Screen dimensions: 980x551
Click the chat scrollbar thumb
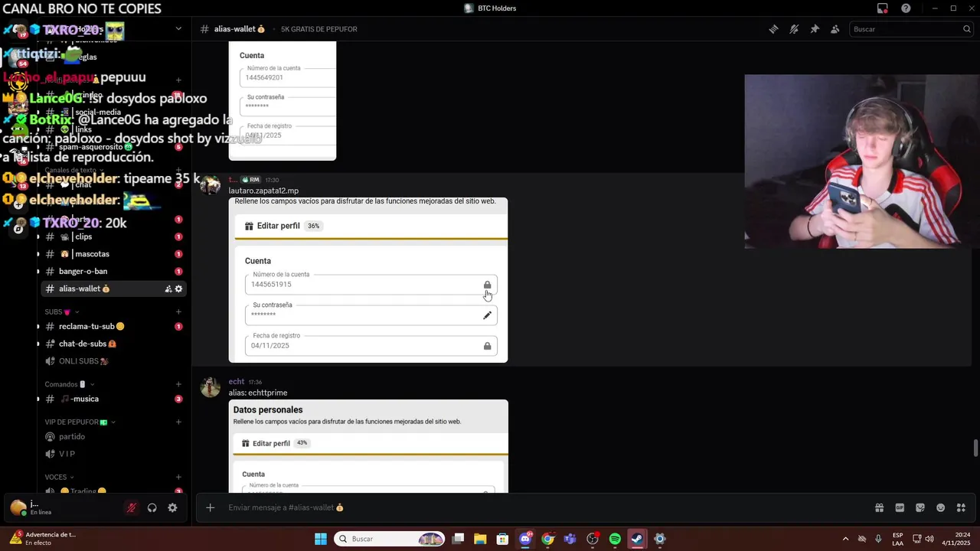click(975, 447)
